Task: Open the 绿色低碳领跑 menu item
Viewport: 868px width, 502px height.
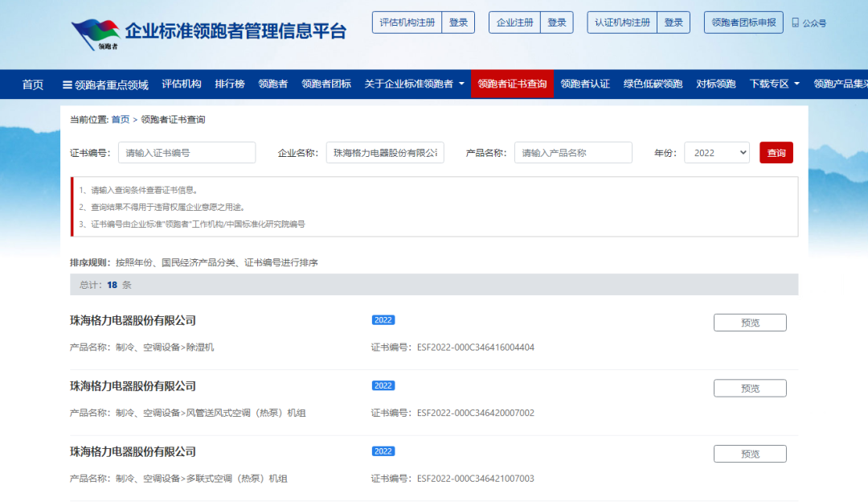Action: (653, 84)
